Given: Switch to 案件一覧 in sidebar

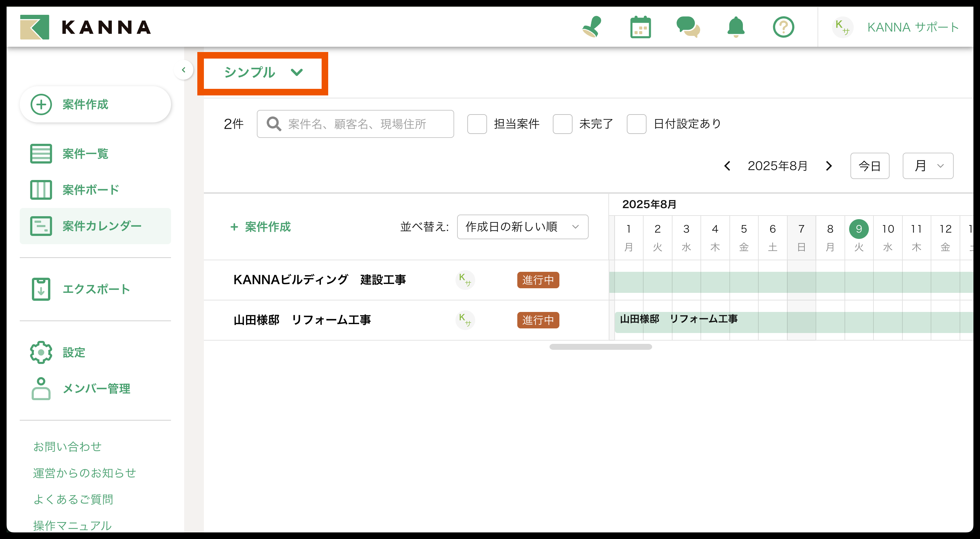Looking at the screenshot, I should tap(85, 154).
